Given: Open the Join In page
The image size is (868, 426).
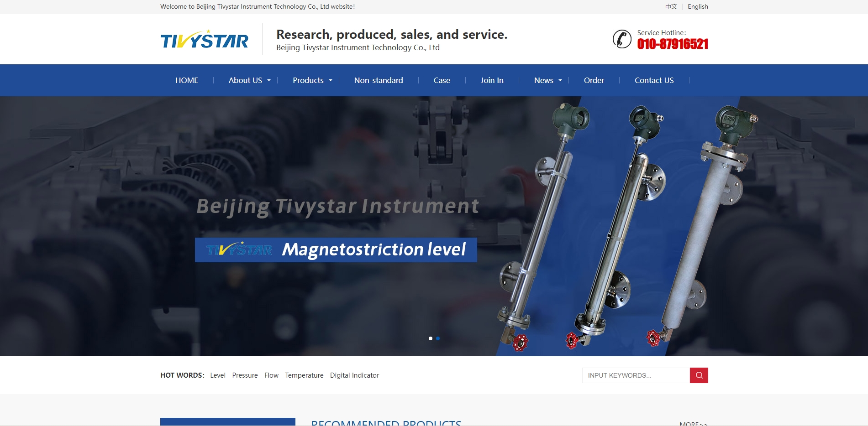Looking at the screenshot, I should click(492, 80).
